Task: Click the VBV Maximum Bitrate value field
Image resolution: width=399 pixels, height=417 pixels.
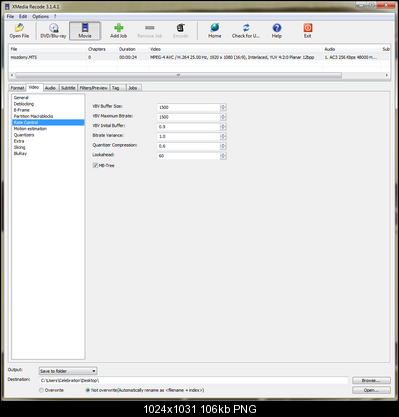Action: click(188, 117)
